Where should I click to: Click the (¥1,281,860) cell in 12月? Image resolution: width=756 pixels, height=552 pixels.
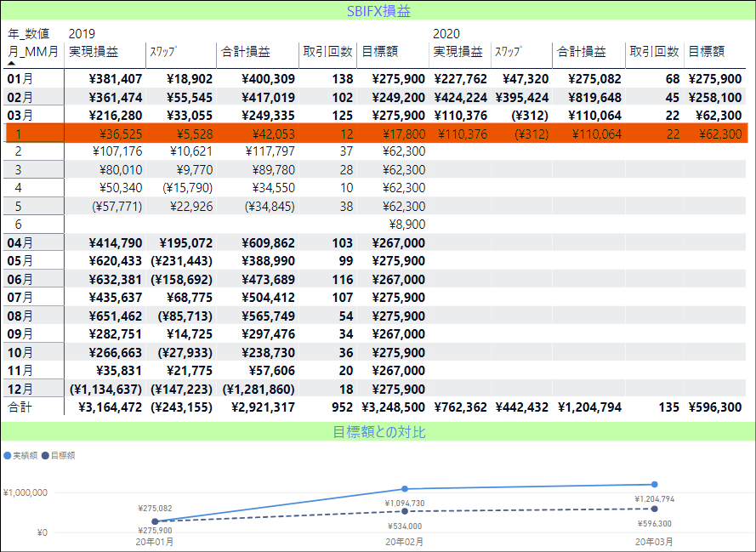tap(259, 389)
